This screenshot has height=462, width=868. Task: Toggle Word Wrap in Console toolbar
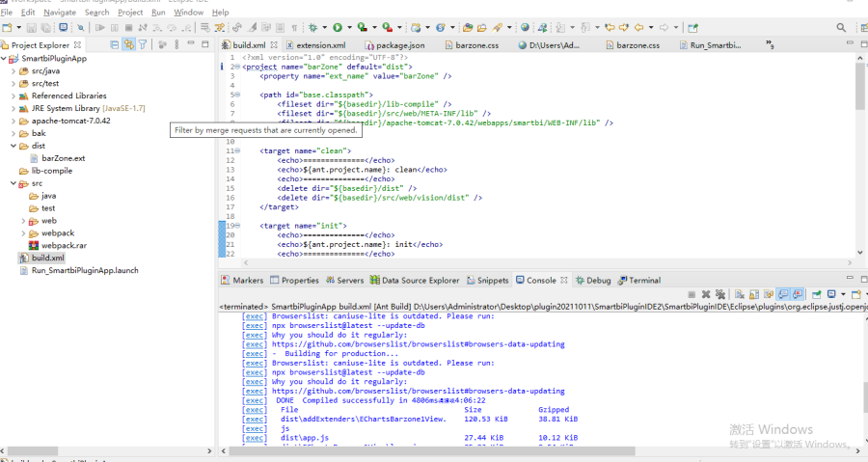point(769,294)
